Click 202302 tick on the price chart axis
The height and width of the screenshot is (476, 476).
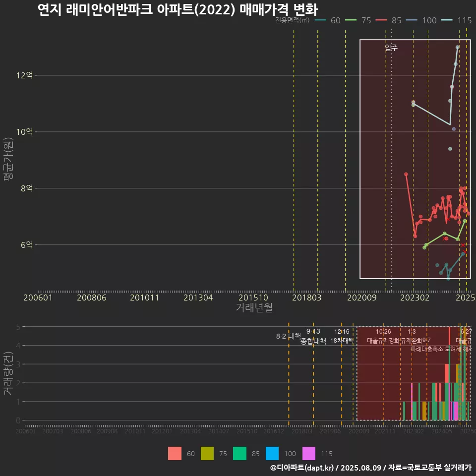click(415, 297)
